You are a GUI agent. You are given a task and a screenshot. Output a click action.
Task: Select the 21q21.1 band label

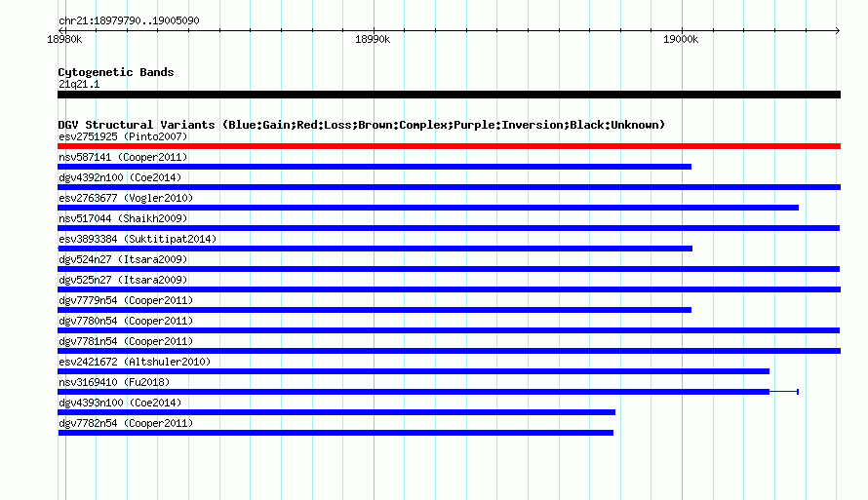(79, 84)
